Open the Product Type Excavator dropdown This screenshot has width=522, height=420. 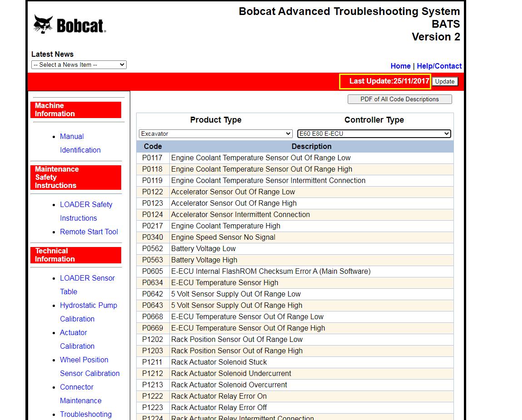point(216,133)
